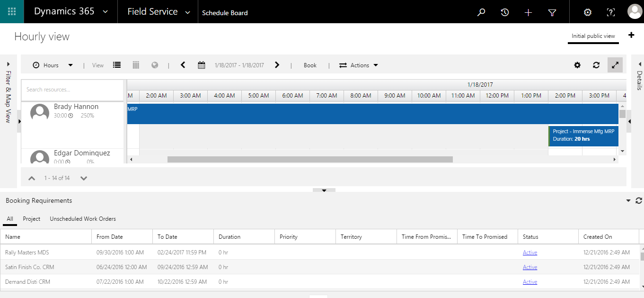
Task: Click the quick create plus icon
Action: click(x=529, y=12)
